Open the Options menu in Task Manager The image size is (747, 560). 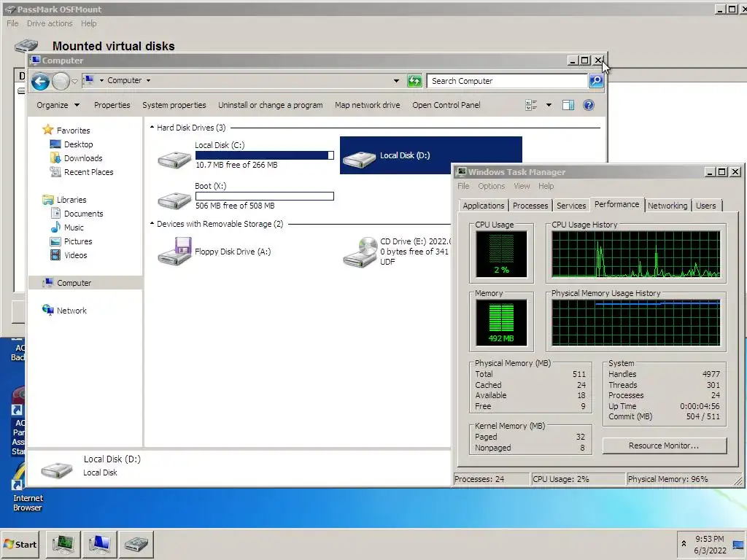pos(491,186)
